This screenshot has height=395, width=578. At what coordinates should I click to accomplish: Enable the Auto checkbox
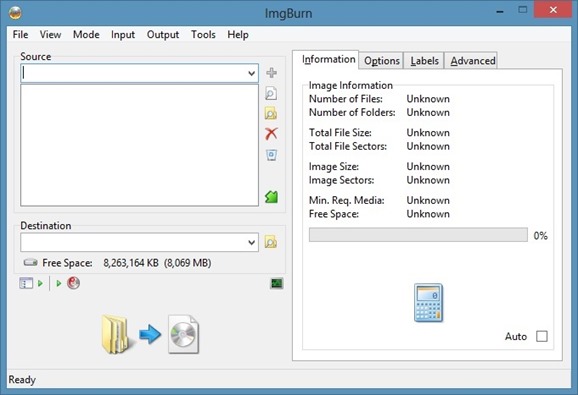[x=542, y=336]
